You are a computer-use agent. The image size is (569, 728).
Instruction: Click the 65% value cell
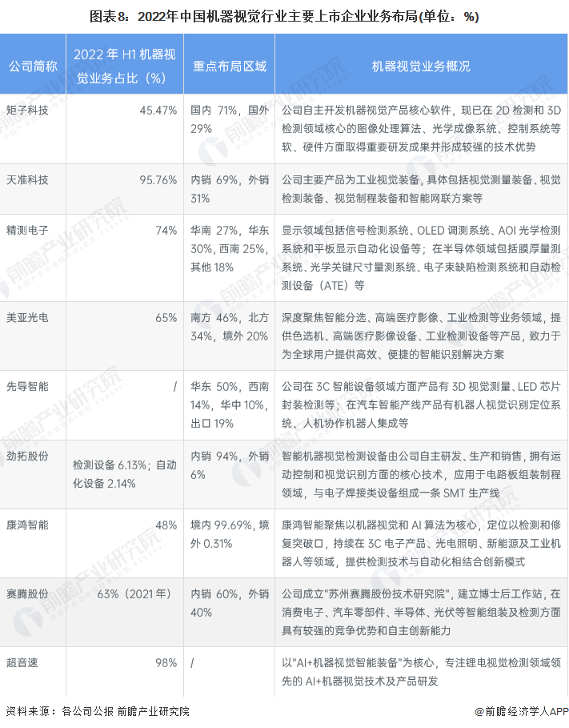(x=166, y=318)
